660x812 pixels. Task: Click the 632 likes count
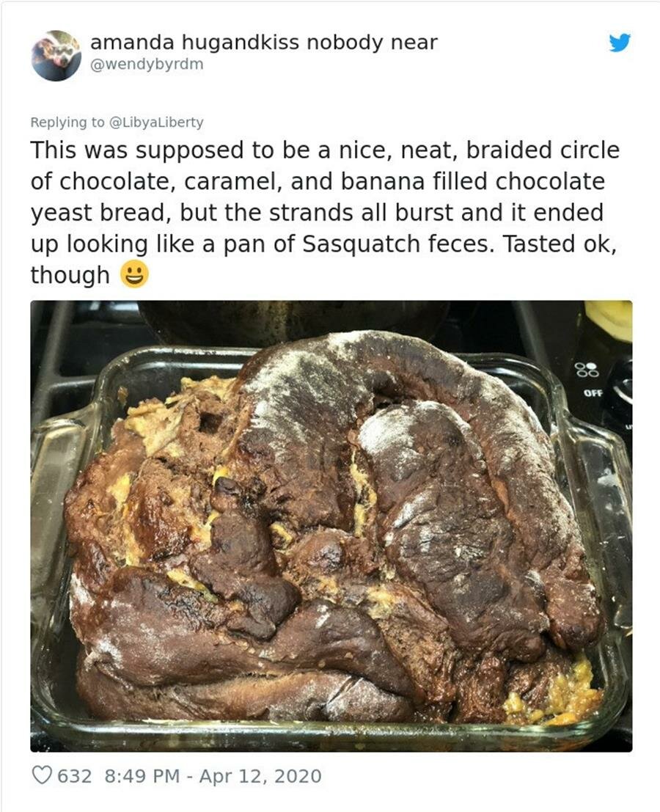click(75, 776)
